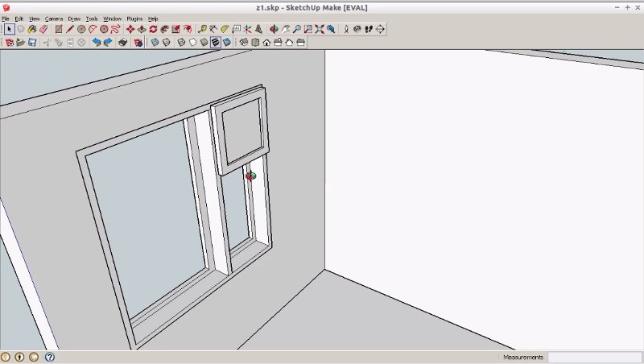Activate the Scale tool
The height and width of the screenshot is (364, 644).
pos(175,29)
